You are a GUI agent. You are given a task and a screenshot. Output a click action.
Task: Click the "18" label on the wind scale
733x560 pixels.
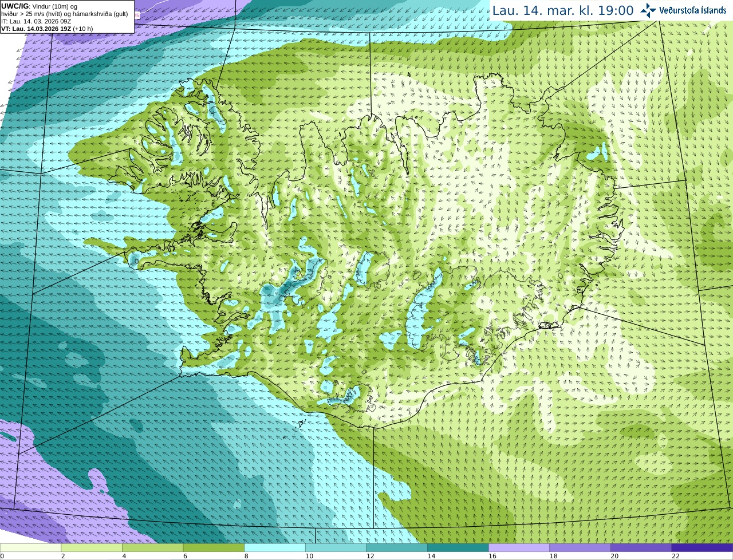point(554,556)
